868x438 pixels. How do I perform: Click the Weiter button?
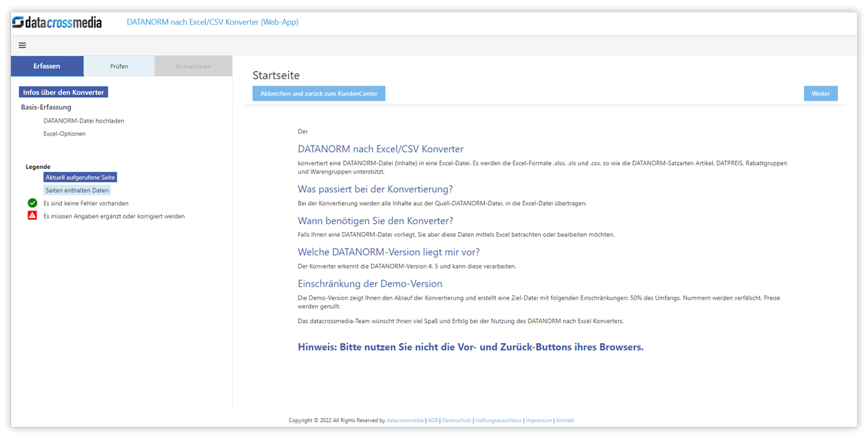click(820, 93)
